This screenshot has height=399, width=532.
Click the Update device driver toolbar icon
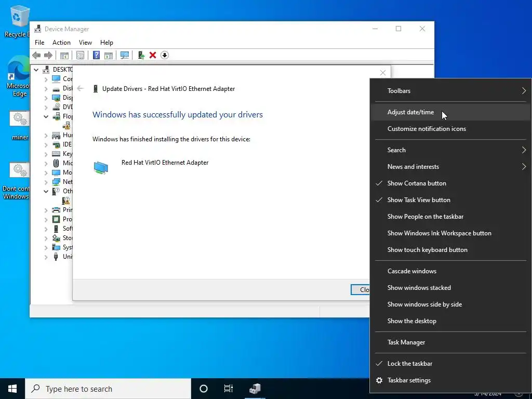pos(141,55)
